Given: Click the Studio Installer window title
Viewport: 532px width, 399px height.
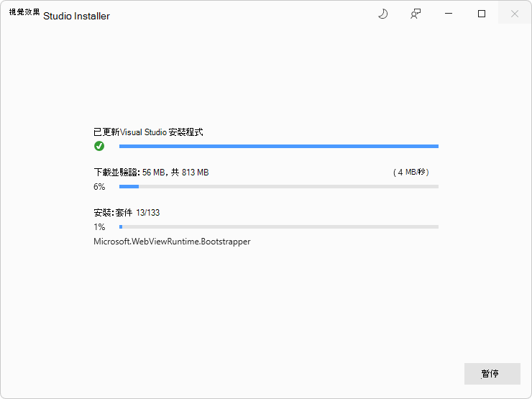Looking at the screenshot, I should pyautogui.click(x=60, y=14).
